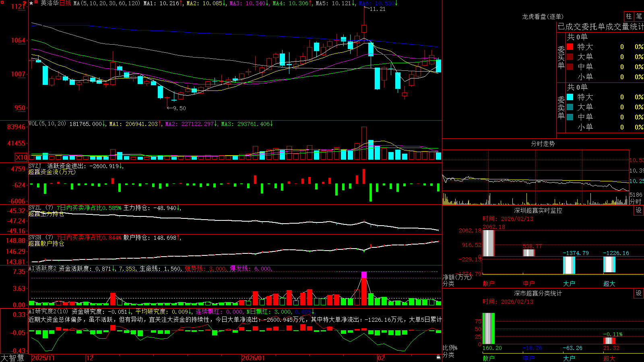Screen dimensions: 644x362
Task: Click the 1064 price axis label
Action: tap(19, 40)
